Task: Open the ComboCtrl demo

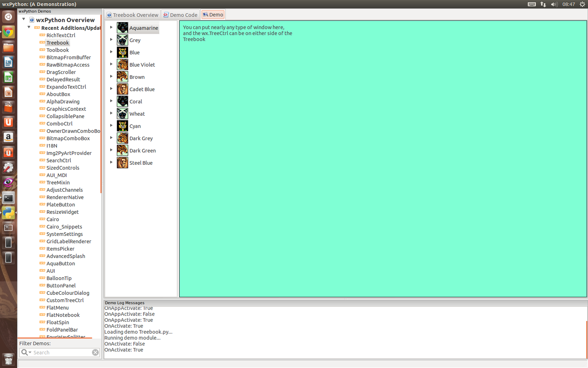Action: click(60, 123)
